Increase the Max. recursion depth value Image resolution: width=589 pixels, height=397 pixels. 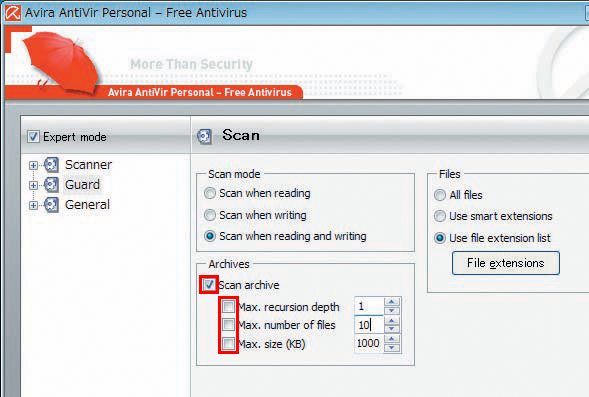point(392,302)
